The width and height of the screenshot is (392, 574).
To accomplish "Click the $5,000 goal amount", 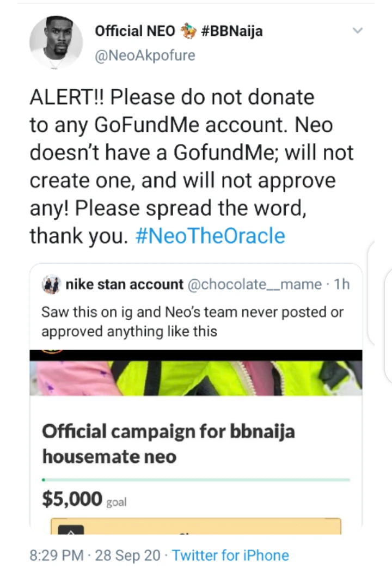I will 72,499.
